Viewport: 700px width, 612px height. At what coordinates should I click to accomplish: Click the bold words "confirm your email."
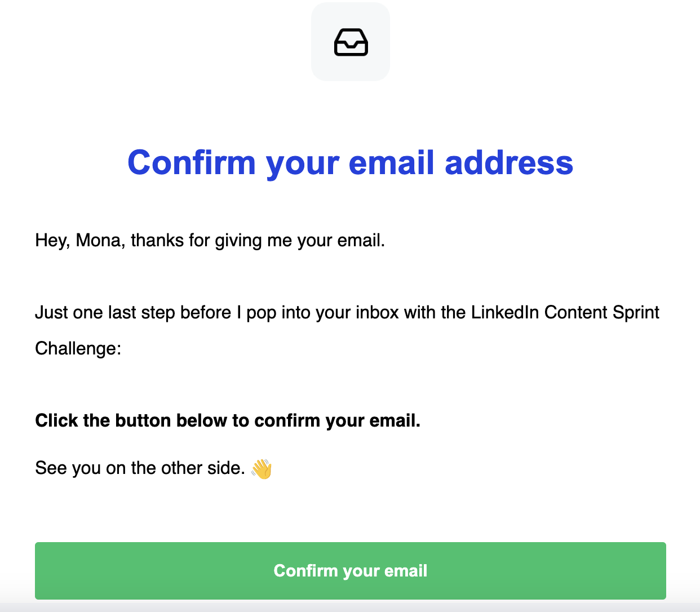click(x=337, y=421)
